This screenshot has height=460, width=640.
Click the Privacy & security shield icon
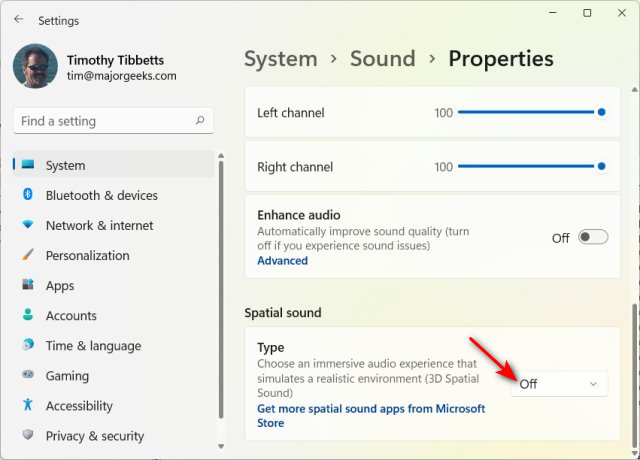(28, 435)
